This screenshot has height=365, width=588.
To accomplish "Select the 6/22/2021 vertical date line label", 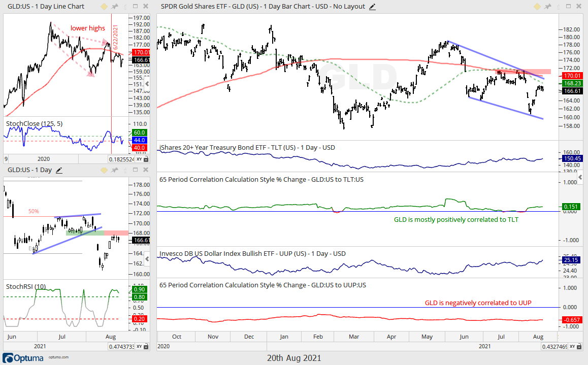I will point(115,37).
